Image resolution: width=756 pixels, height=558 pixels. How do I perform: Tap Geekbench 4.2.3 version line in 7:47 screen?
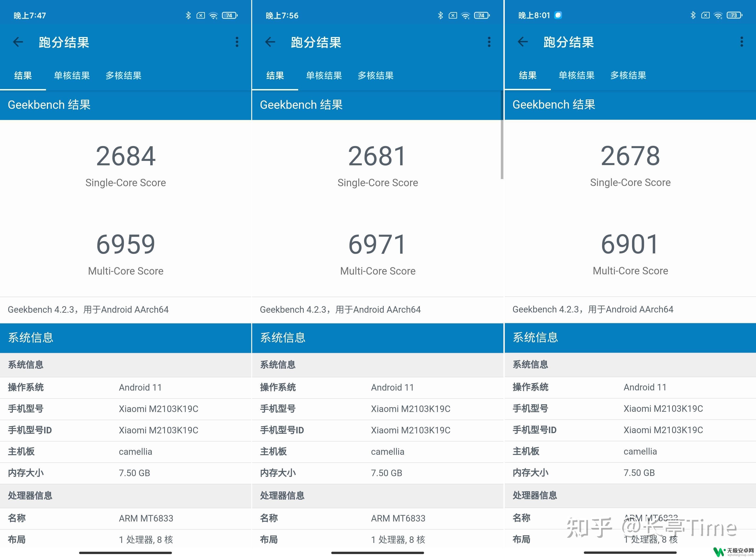[x=88, y=309]
